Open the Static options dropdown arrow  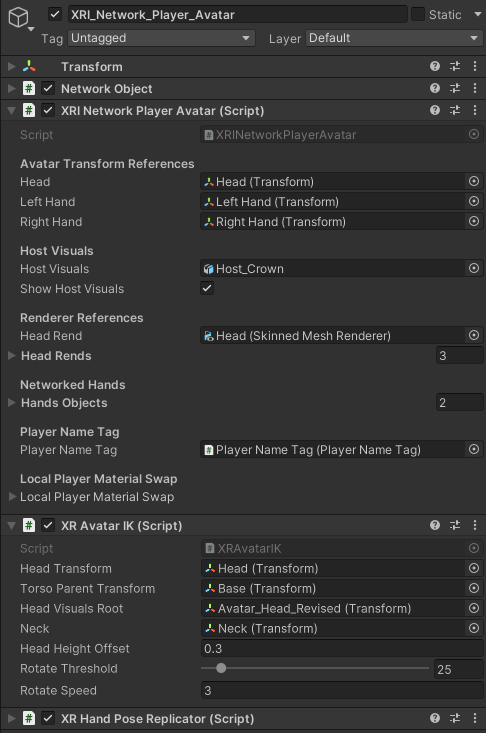[478, 14]
